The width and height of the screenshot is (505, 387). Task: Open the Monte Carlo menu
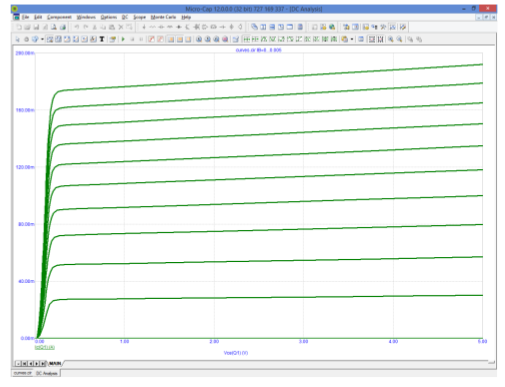(163, 17)
